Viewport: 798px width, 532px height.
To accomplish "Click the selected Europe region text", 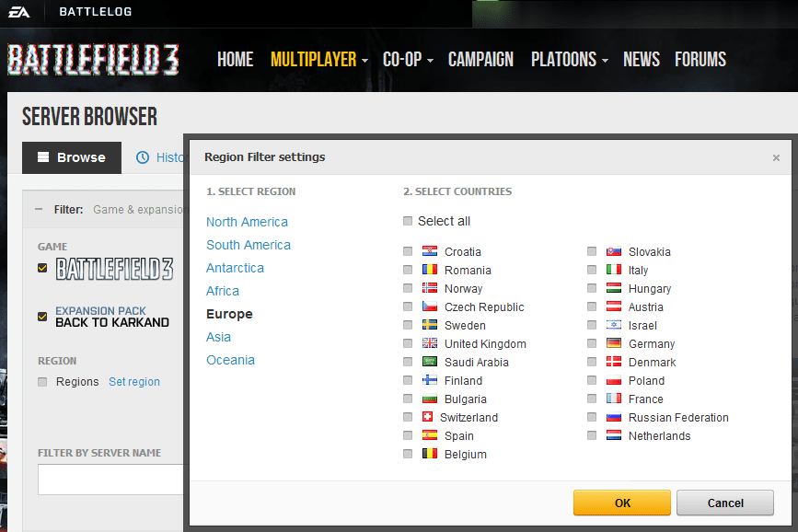I will point(229,314).
